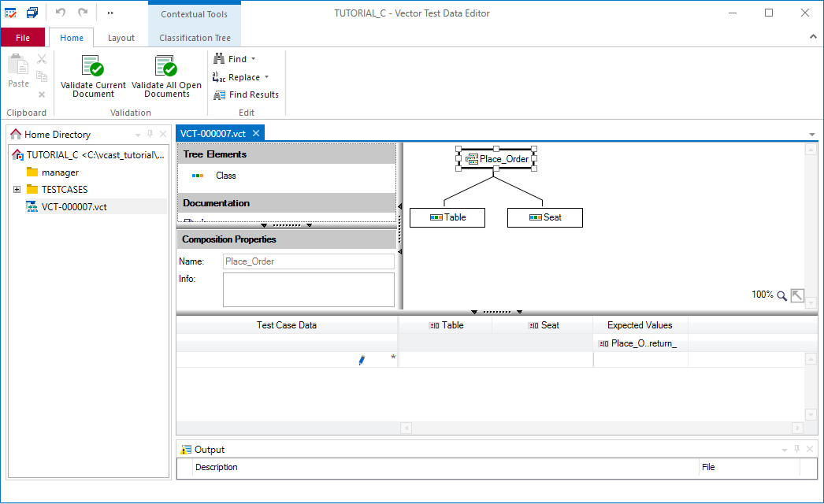Select the Class element in Tree Elements

point(228,176)
